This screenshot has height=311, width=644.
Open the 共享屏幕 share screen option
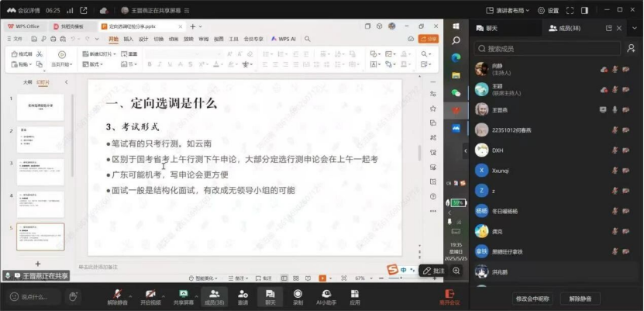(x=183, y=293)
